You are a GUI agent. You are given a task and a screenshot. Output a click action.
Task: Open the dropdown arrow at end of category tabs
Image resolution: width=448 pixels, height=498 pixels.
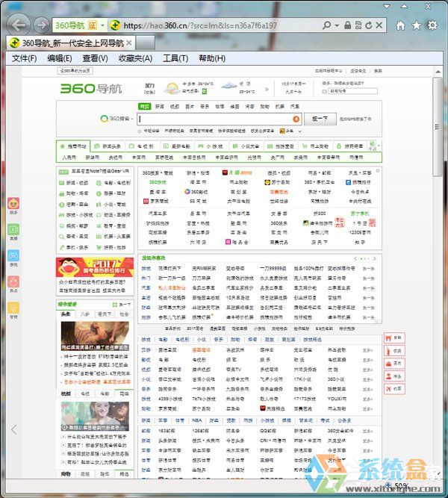pos(379,146)
